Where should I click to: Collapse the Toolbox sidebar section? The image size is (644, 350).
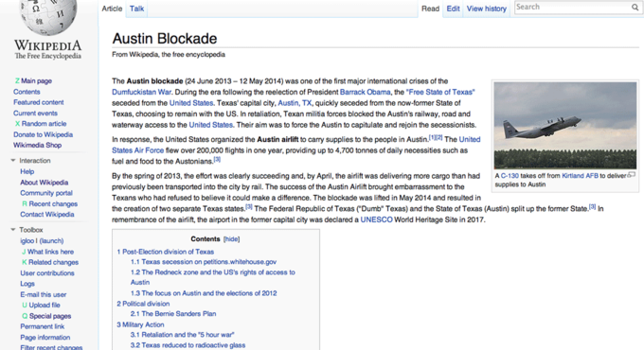[13, 230]
